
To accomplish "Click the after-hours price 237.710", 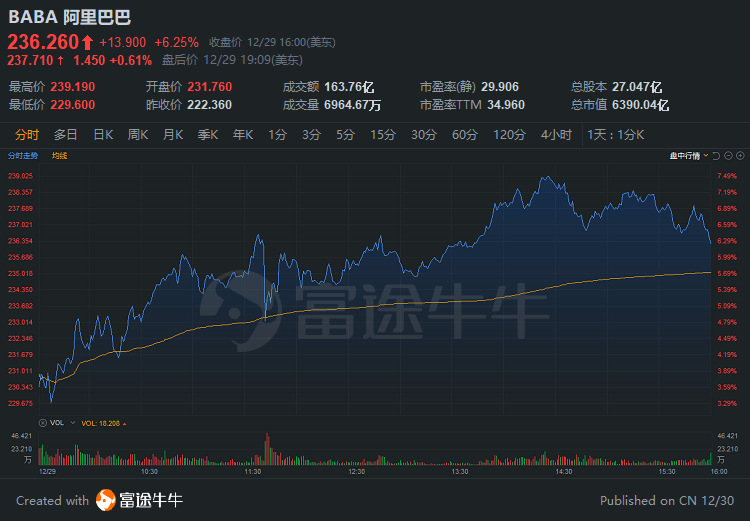I will (x=30, y=60).
